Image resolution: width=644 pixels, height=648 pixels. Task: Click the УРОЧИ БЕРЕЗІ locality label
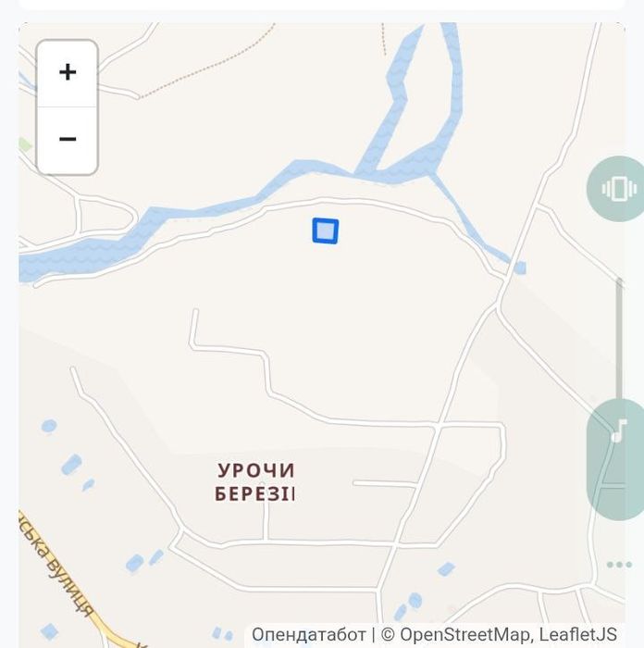[x=254, y=482]
